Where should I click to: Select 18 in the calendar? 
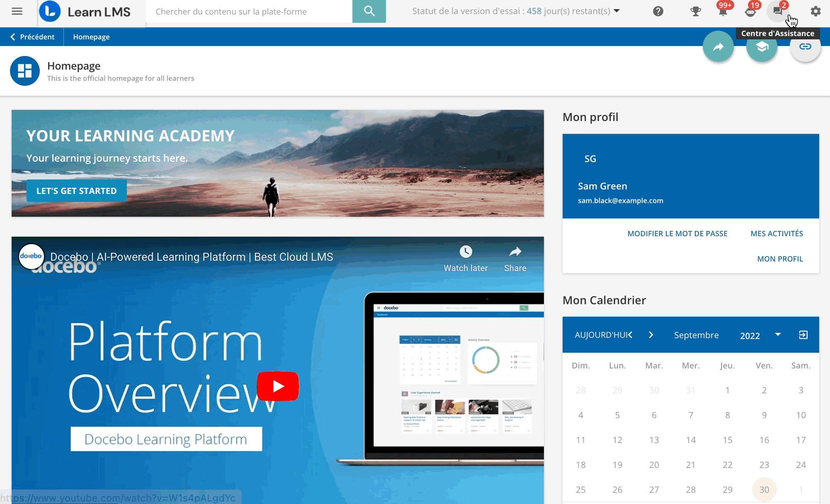(x=581, y=465)
